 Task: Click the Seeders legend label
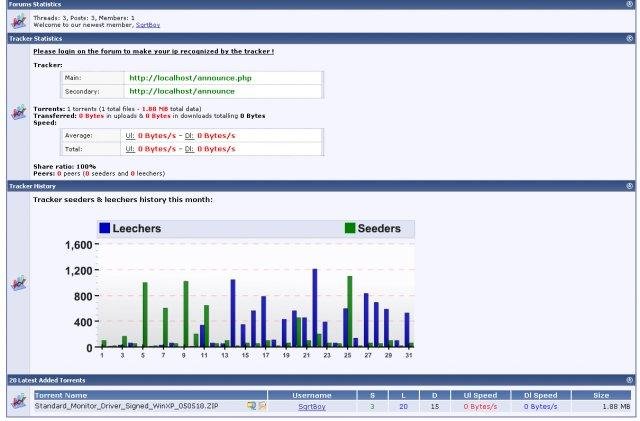379,228
